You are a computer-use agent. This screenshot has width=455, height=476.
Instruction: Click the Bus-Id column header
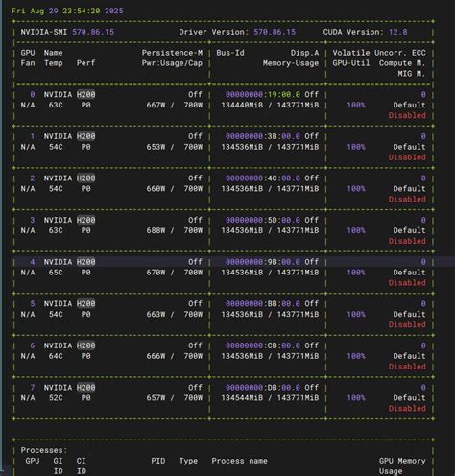230,53
